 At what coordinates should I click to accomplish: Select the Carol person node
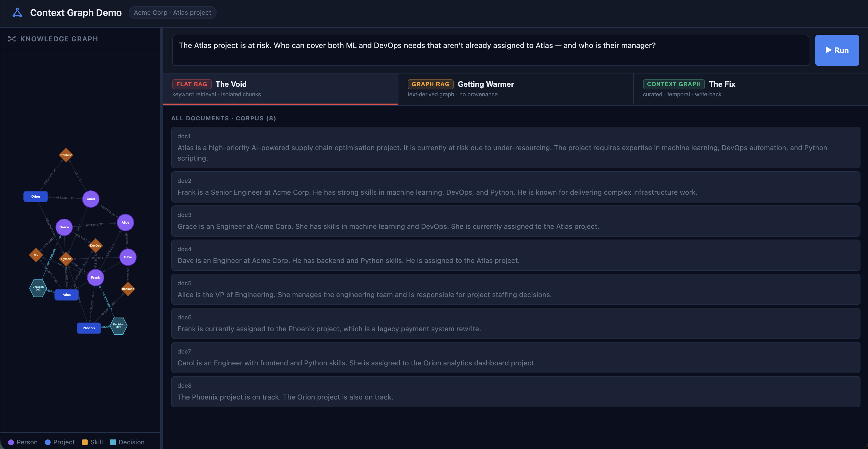[90, 199]
